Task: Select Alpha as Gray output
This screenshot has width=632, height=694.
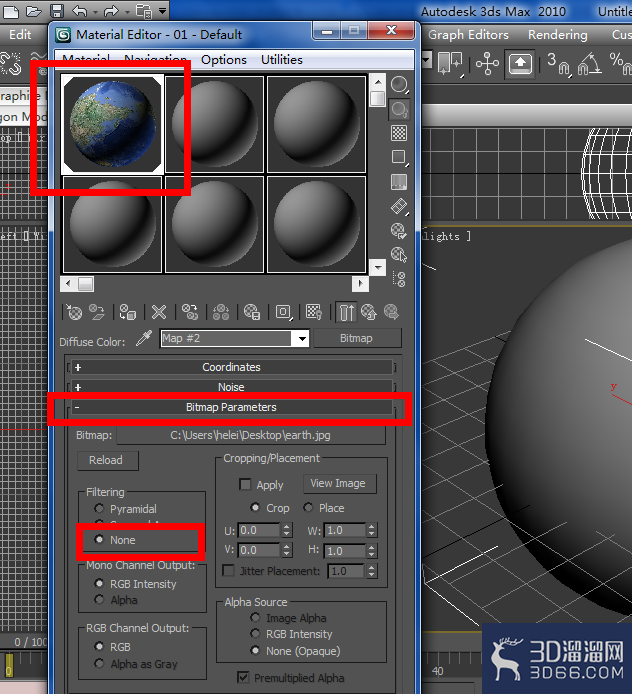Action: pyautogui.click(x=99, y=663)
